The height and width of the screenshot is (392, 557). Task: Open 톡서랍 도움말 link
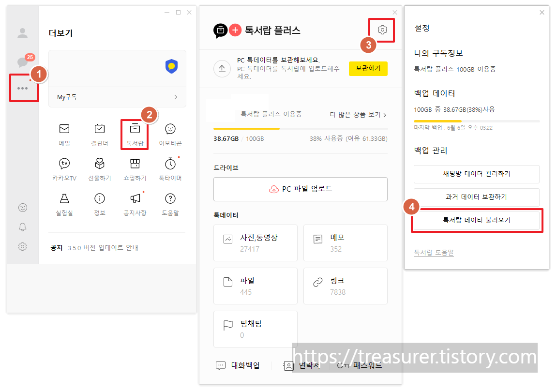coord(434,253)
